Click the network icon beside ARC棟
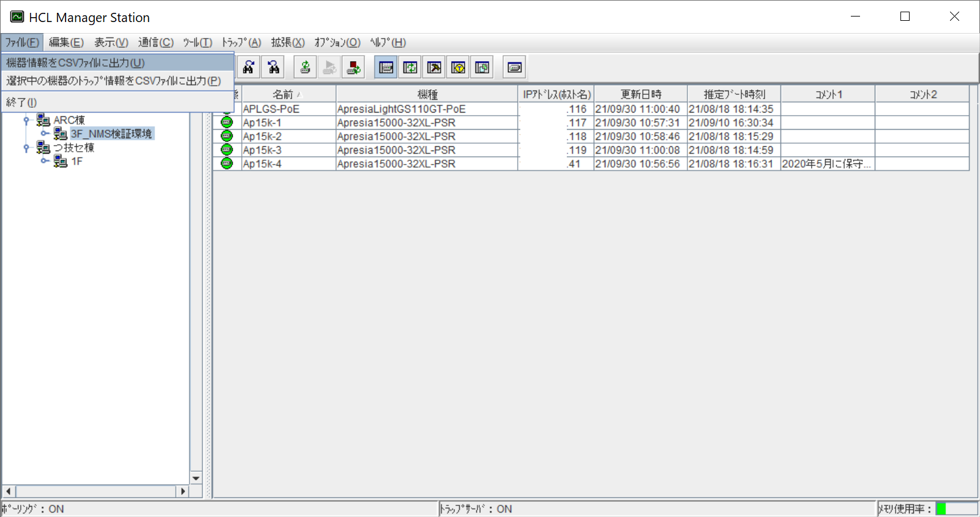This screenshot has width=980, height=517. coord(43,120)
